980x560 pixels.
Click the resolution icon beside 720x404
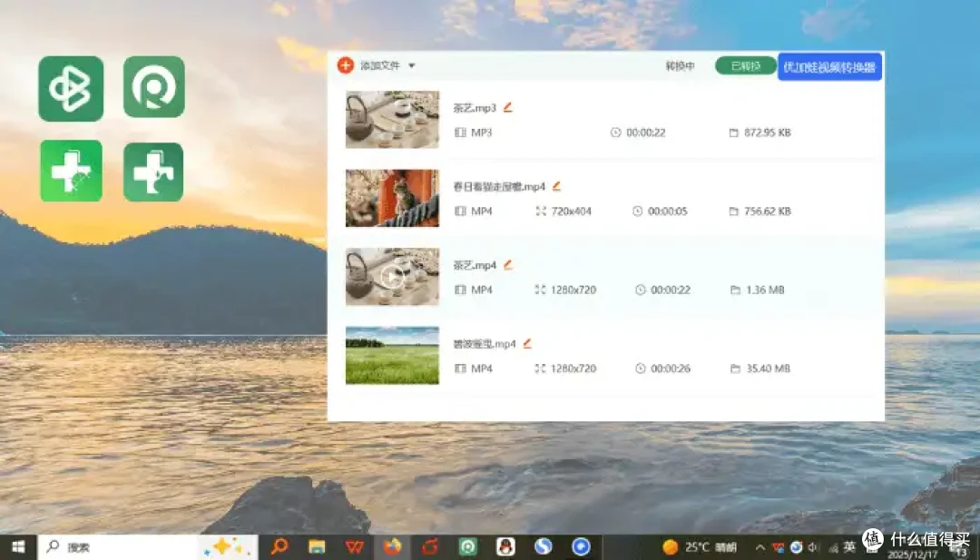pyautogui.click(x=541, y=211)
